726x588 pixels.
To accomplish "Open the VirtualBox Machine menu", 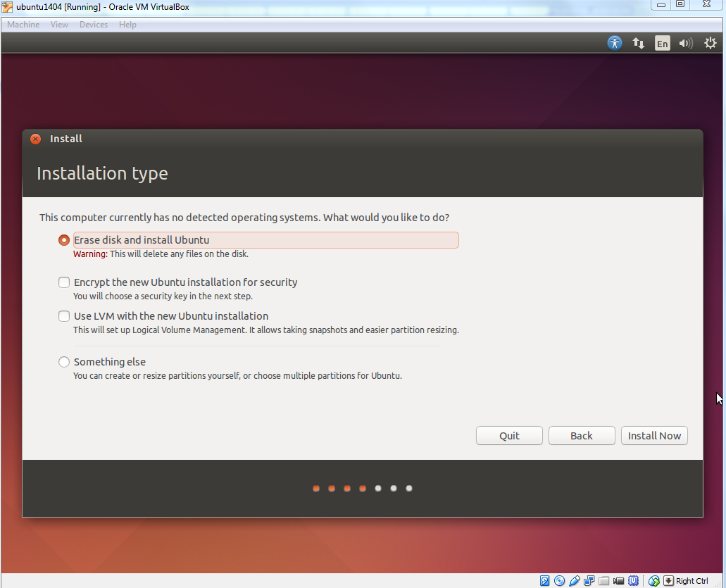I will [23, 25].
